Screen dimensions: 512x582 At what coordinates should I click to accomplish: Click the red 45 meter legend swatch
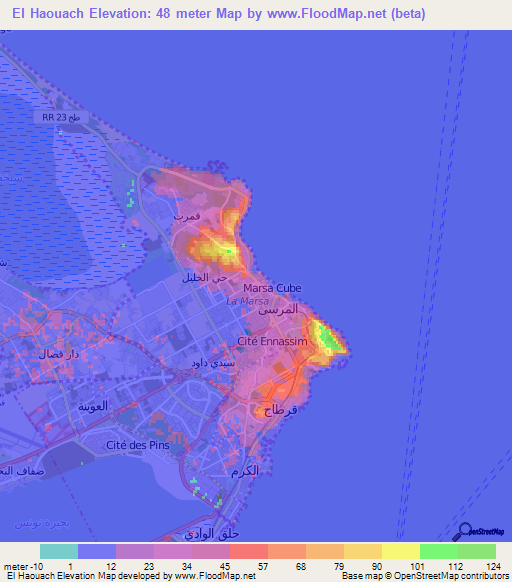[249, 551]
